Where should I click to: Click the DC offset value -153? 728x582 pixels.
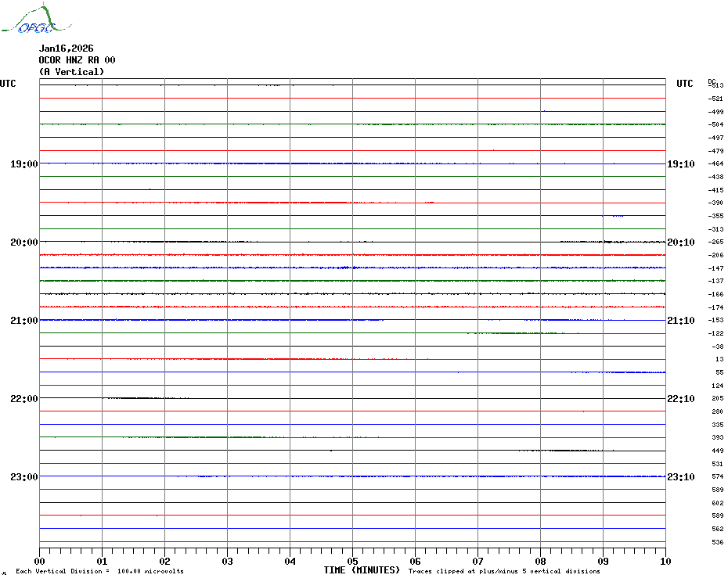(715, 320)
